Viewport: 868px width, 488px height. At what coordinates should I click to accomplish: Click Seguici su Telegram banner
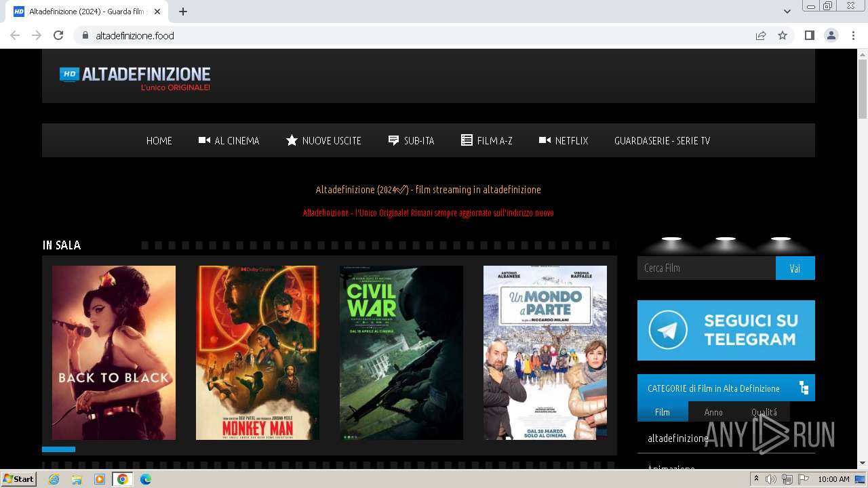point(726,330)
